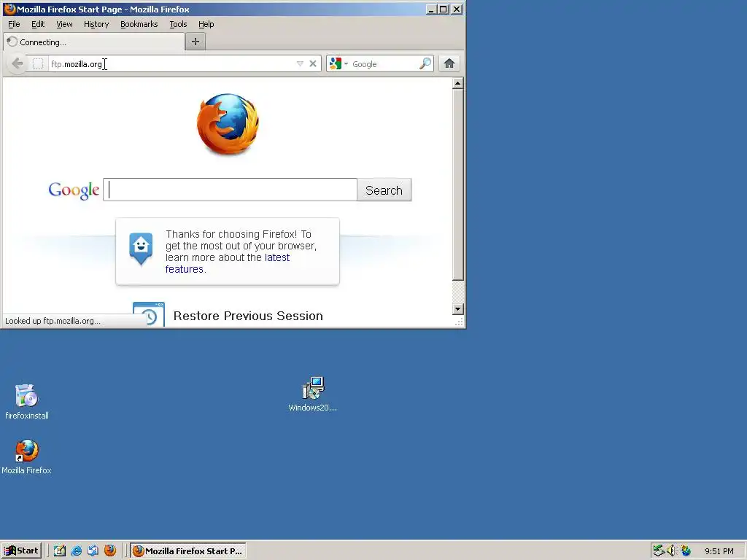Click the Firefox icon in title bar
747x560 pixels.
(9, 9)
